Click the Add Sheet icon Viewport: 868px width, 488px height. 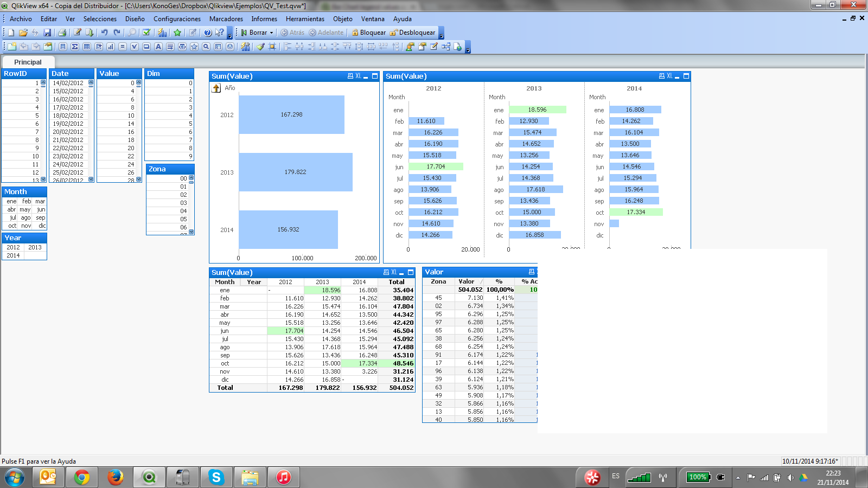[x=11, y=47]
